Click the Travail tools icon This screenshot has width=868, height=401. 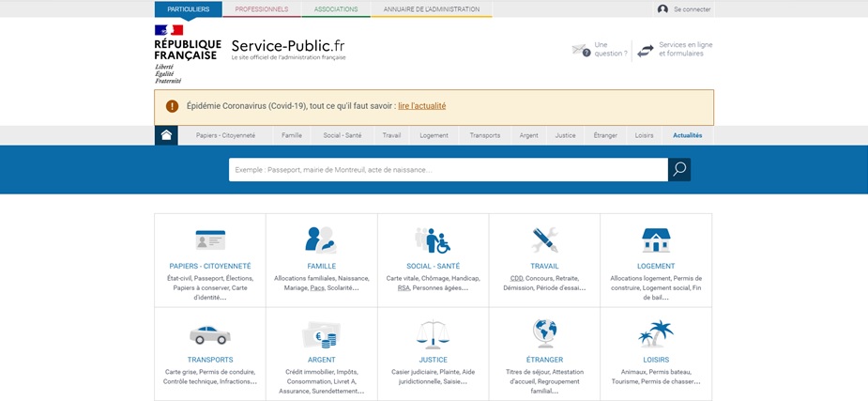click(544, 240)
